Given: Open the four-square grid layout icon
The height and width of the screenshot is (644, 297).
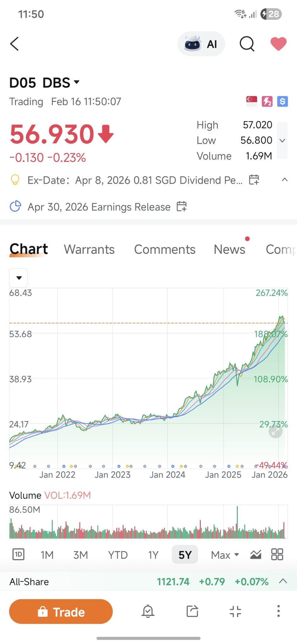Looking at the screenshot, I should pyautogui.click(x=277, y=554).
